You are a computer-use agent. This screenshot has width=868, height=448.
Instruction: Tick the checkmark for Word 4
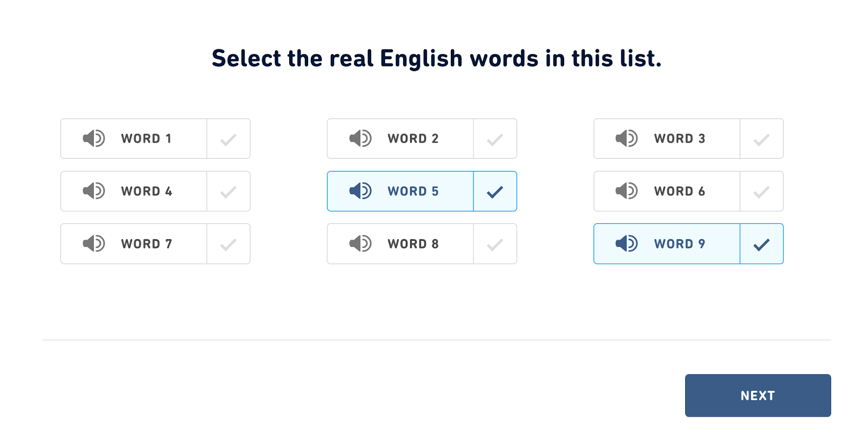pos(228,191)
